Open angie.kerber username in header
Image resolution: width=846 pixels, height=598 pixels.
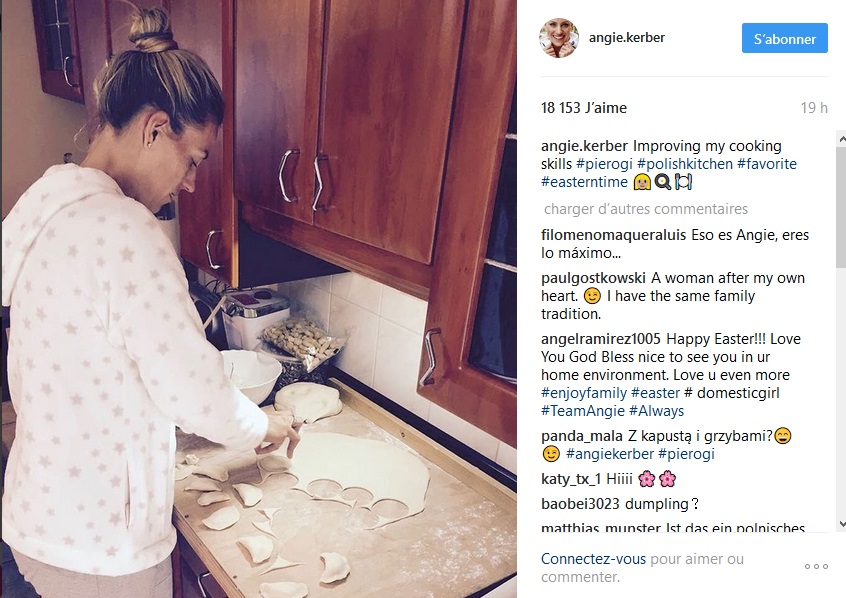point(626,38)
